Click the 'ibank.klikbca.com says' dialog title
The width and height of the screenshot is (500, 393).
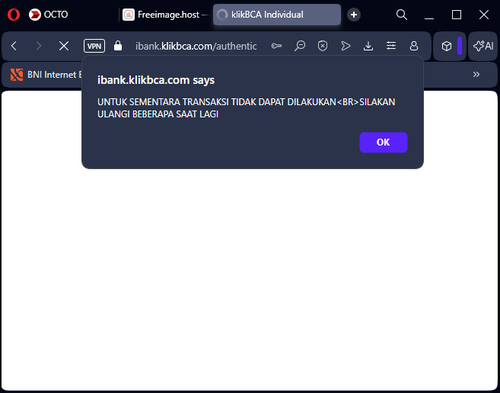coord(156,80)
